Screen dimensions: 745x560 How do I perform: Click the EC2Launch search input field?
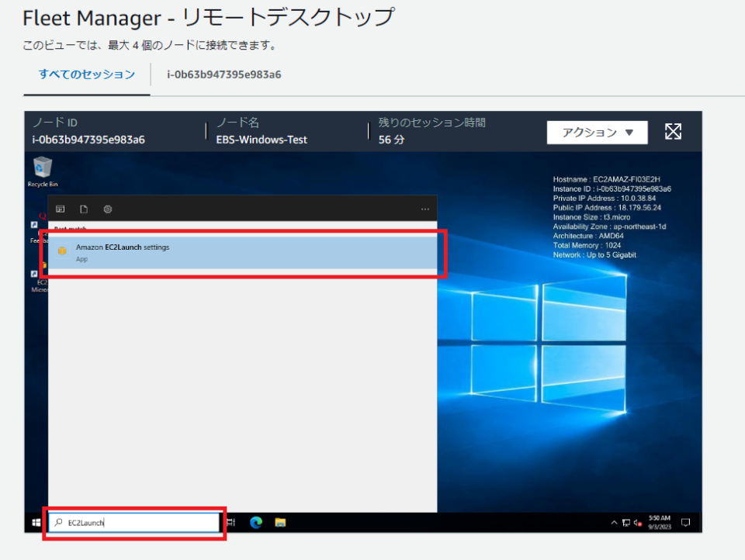[x=134, y=523]
